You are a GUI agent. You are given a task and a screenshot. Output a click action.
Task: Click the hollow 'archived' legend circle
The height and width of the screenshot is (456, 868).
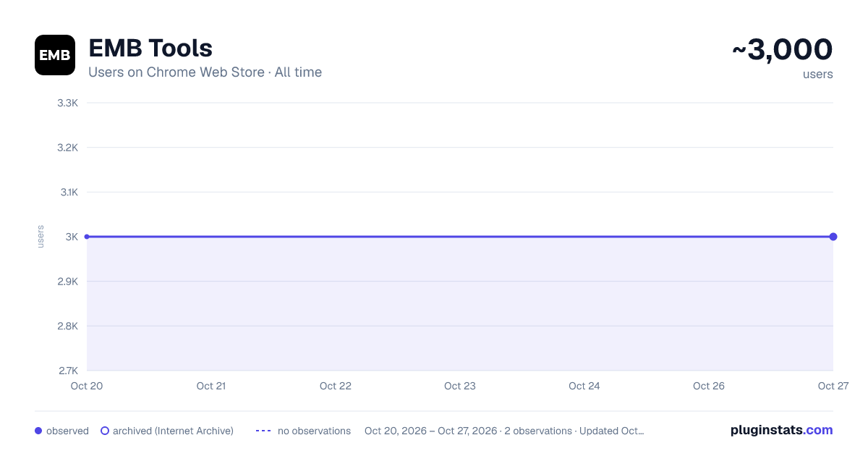click(105, 431)
